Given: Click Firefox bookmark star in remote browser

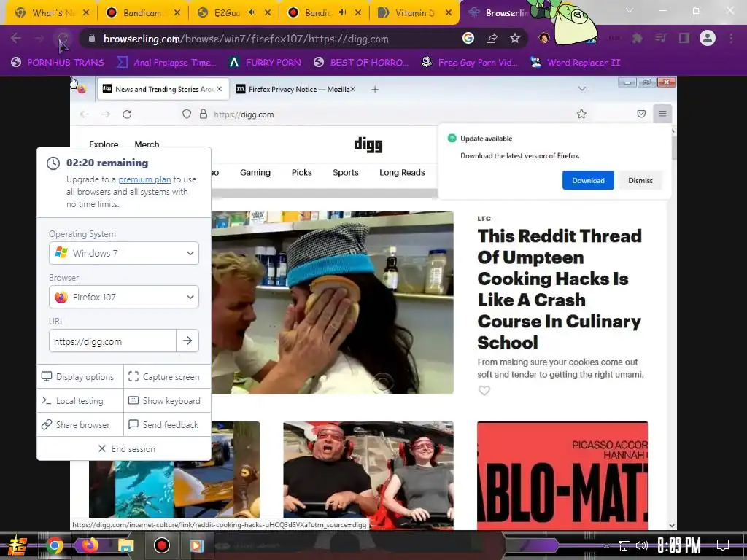Looking at the screenshot, I should pyautogui.click(x=581, y=114).
